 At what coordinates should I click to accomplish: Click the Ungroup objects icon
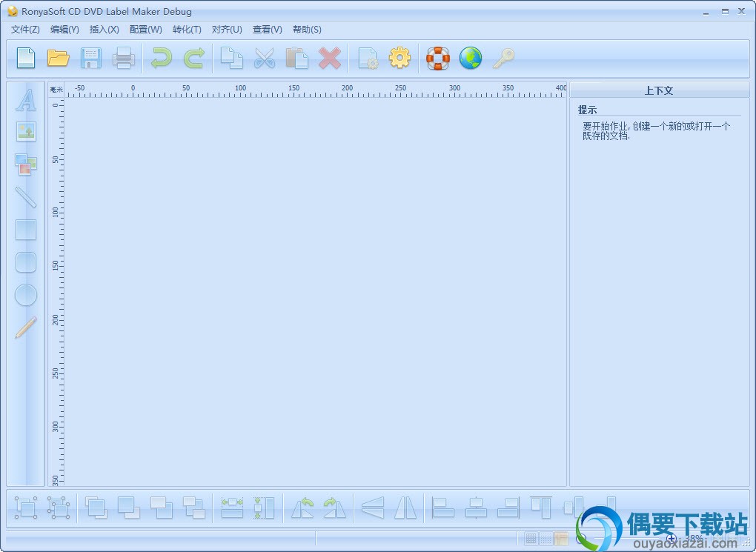click(59, 508)
